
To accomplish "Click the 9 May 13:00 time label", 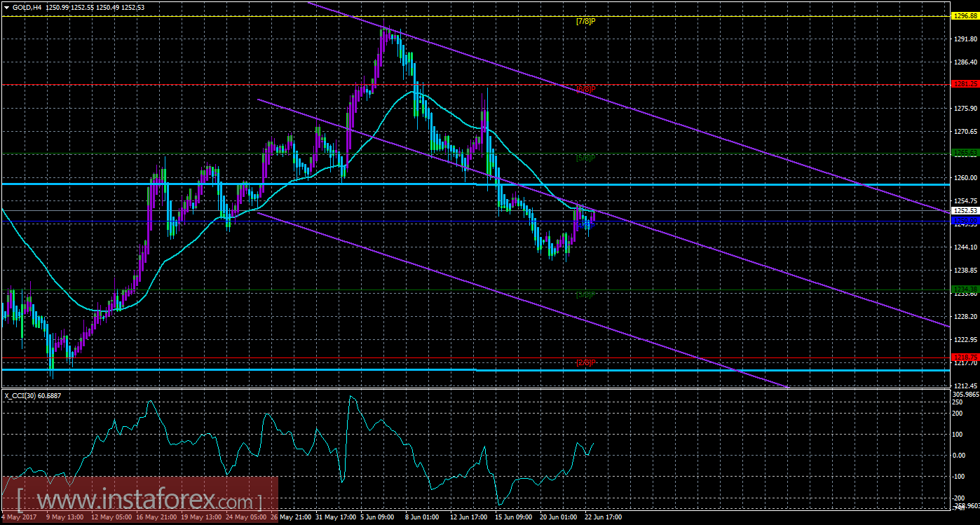I will [x=65, y=517].
